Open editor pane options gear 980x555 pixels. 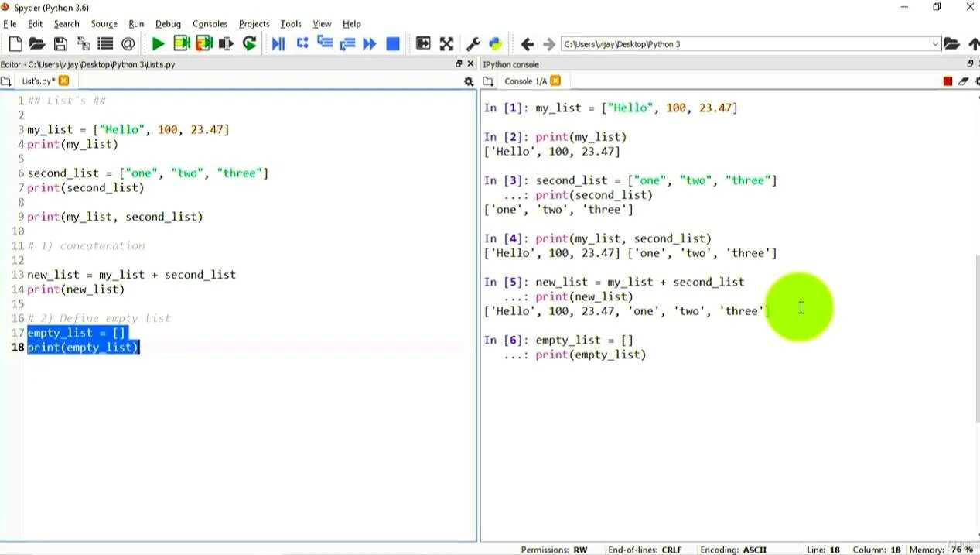point(469,81)
